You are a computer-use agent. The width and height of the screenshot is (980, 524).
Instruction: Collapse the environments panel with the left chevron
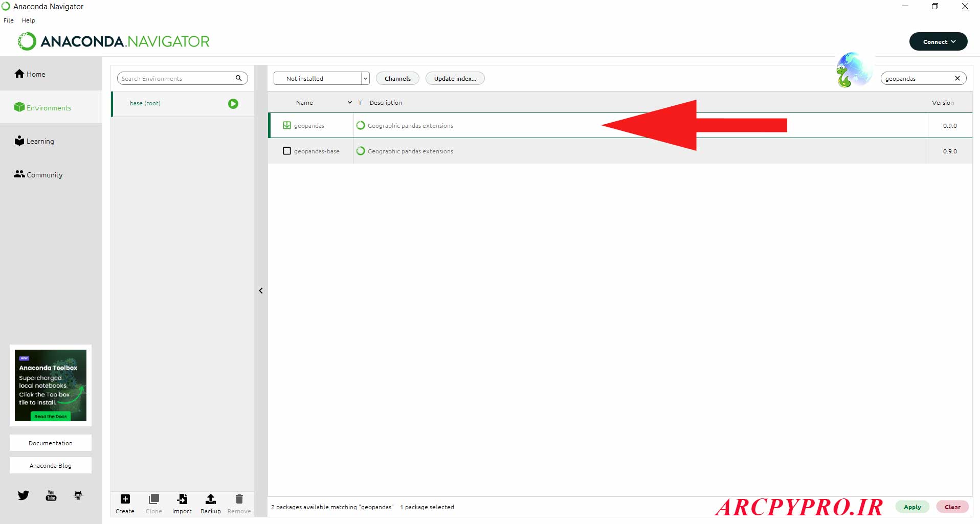point(261,291)
